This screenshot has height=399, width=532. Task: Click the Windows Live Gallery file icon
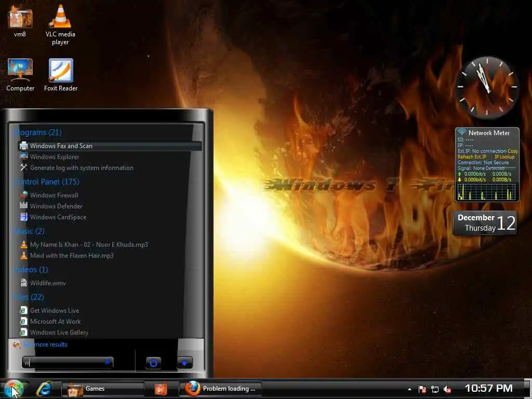[x=24, y=332]
